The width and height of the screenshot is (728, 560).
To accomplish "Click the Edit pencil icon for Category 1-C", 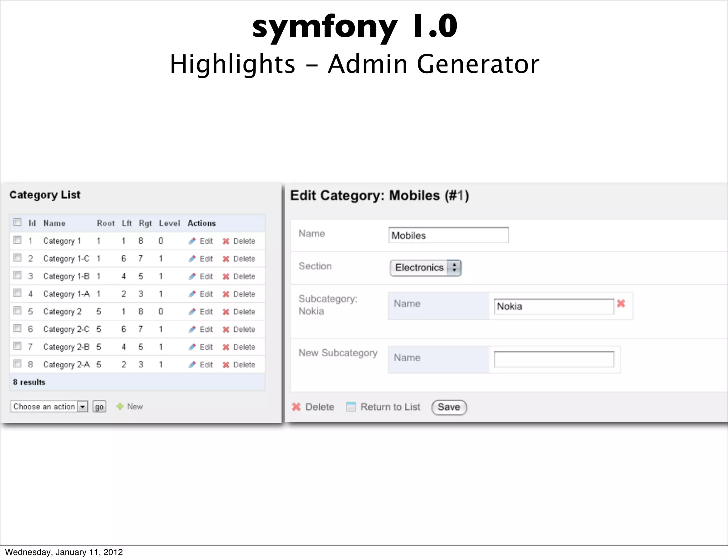I will [x=192, y=259].
